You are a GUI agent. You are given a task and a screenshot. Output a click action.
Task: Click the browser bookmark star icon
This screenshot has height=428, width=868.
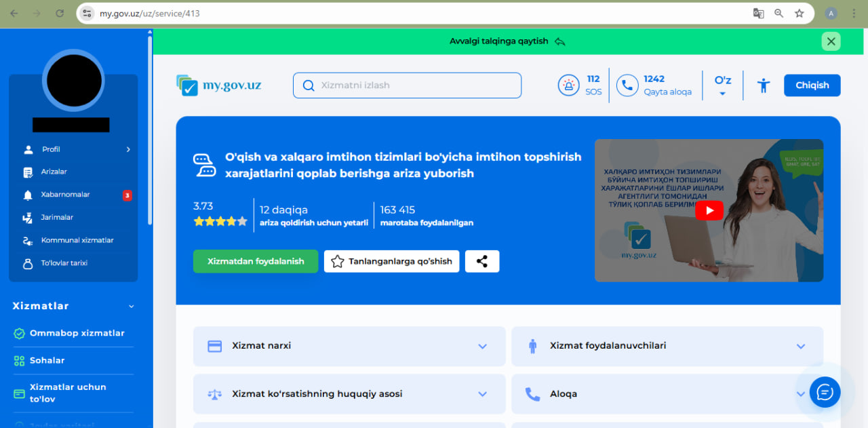pyautogui.click(x=799, y=14)
